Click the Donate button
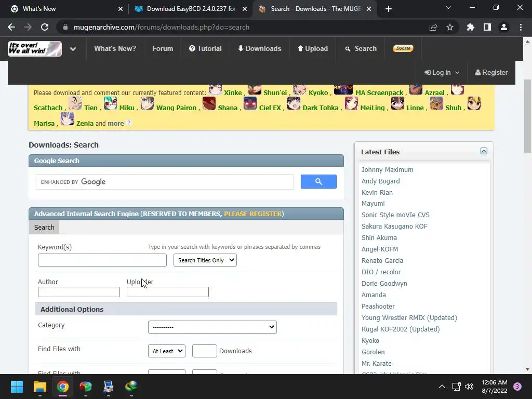Image resolution: width=532 pixels, height=399 pixels. [x=403, y=48]
